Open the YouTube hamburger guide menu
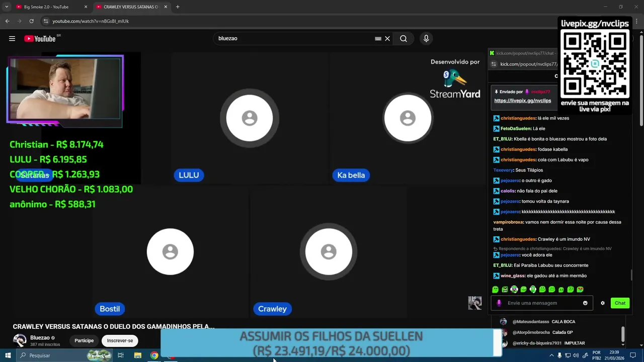The width and height of the screenshot is (644, 362). click(x=12, y=39)
